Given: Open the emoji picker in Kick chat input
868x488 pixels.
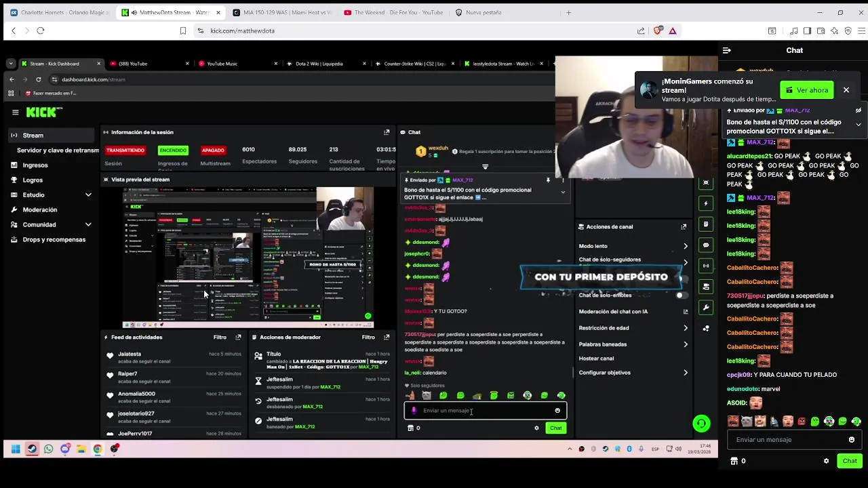Looking at the screenshot, I should click(x=852, y=440).
